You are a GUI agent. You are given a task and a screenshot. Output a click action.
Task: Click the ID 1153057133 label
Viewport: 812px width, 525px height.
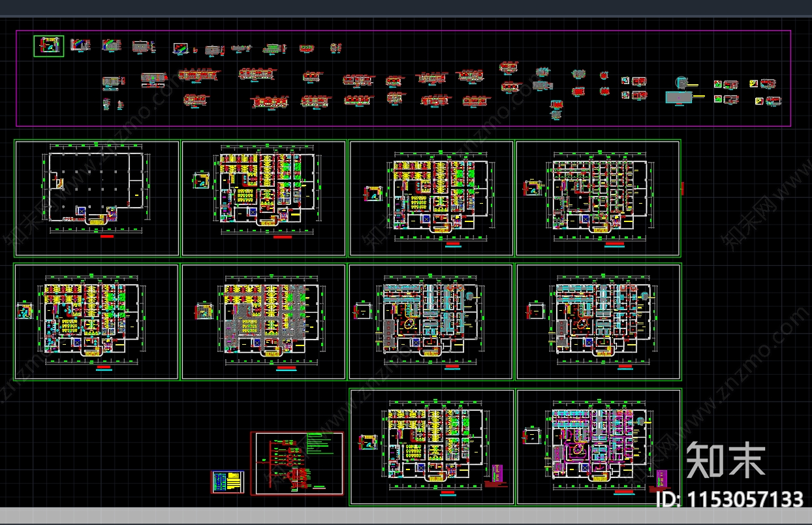click(729, 500)
